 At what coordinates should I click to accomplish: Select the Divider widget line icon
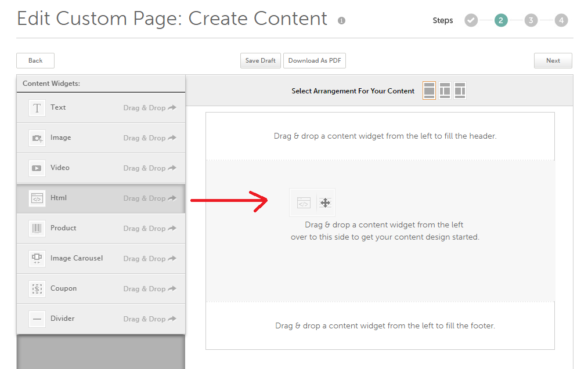click(37, 319)
